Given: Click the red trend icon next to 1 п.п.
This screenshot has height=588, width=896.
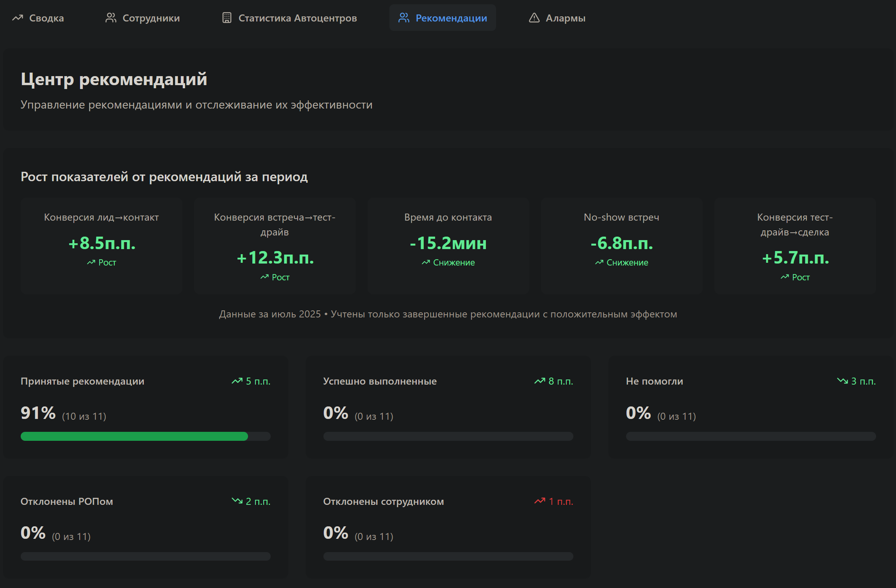Looking at the screenshot, I should (540, 501).
